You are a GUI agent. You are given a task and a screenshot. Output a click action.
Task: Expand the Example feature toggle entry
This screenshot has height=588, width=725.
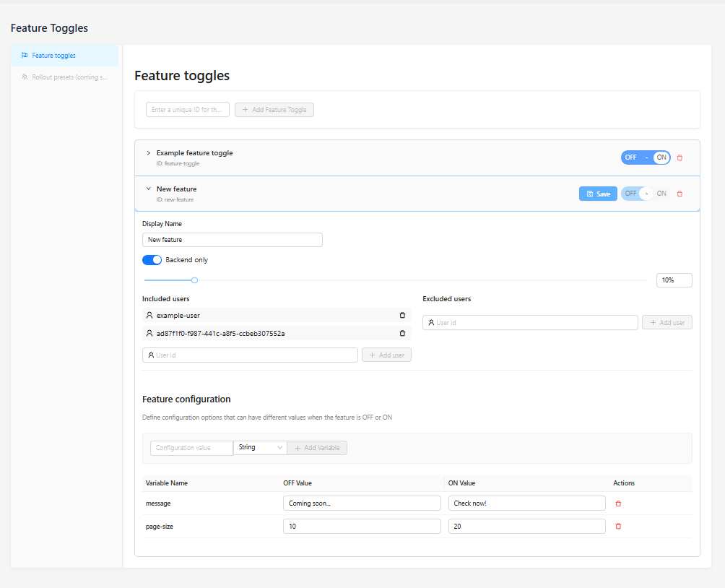point(149,152)
